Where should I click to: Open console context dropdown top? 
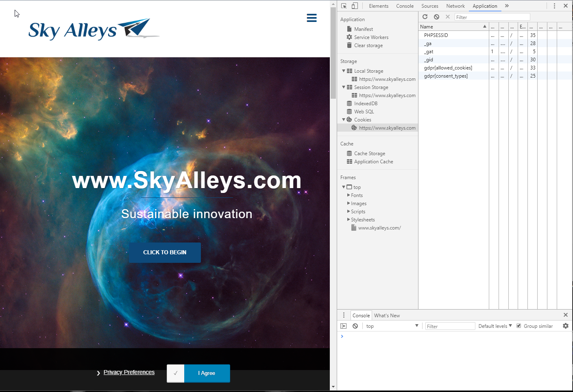[392, 326]
